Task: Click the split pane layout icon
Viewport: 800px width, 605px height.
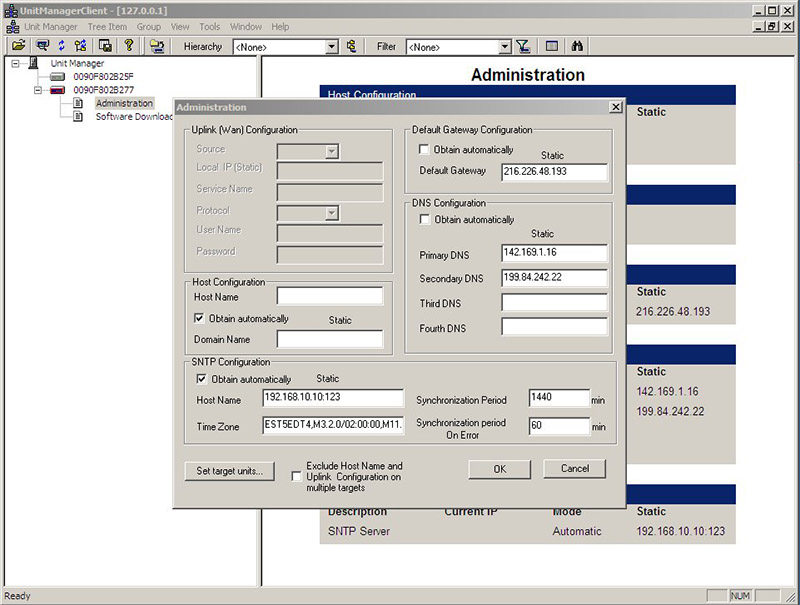Action: (x=552, y=46)
